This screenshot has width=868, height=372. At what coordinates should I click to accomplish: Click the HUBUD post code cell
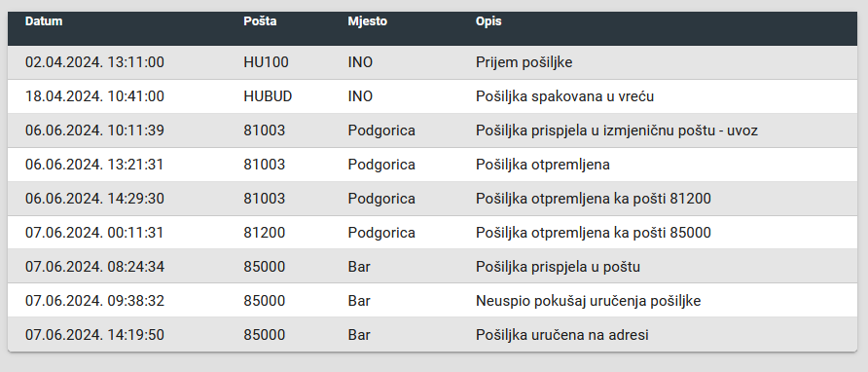point(268,96)
